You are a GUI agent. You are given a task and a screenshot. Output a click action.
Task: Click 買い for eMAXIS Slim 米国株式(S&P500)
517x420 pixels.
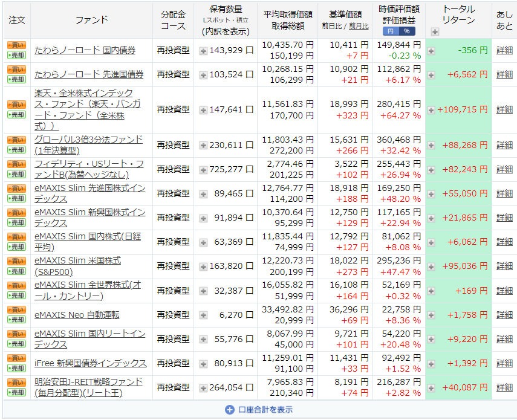tap(16, 262)
